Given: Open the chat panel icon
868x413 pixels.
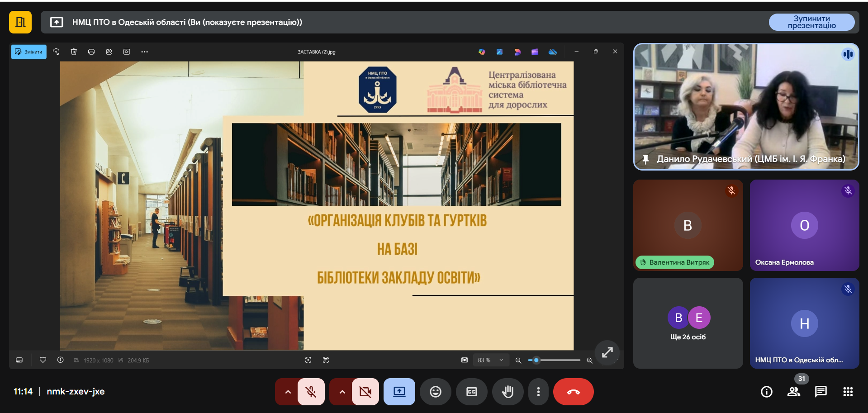Looking at the screenshot, I should 821,392.
